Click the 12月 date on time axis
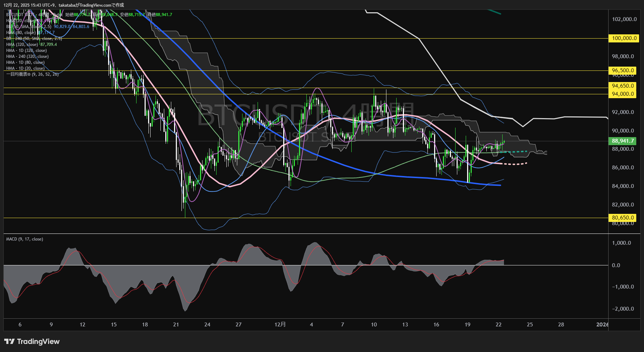 [x=280, y=325]
